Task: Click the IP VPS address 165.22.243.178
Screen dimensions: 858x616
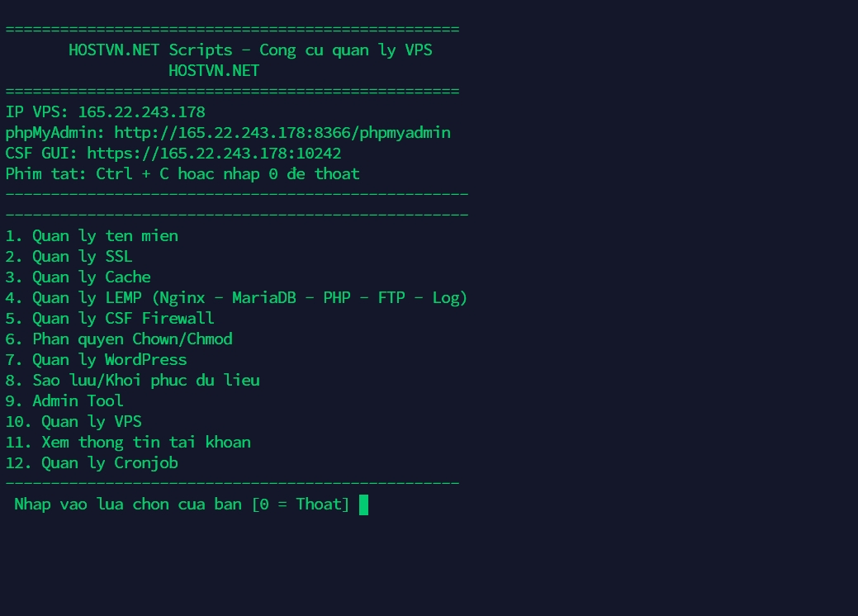Action: pyautogui.click(x=150, y=112)
